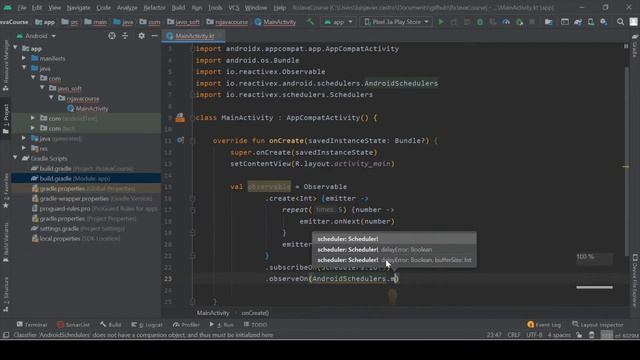The image size is (640, 360).
Task: Open the Refactor menu
Action: [154, 8]
